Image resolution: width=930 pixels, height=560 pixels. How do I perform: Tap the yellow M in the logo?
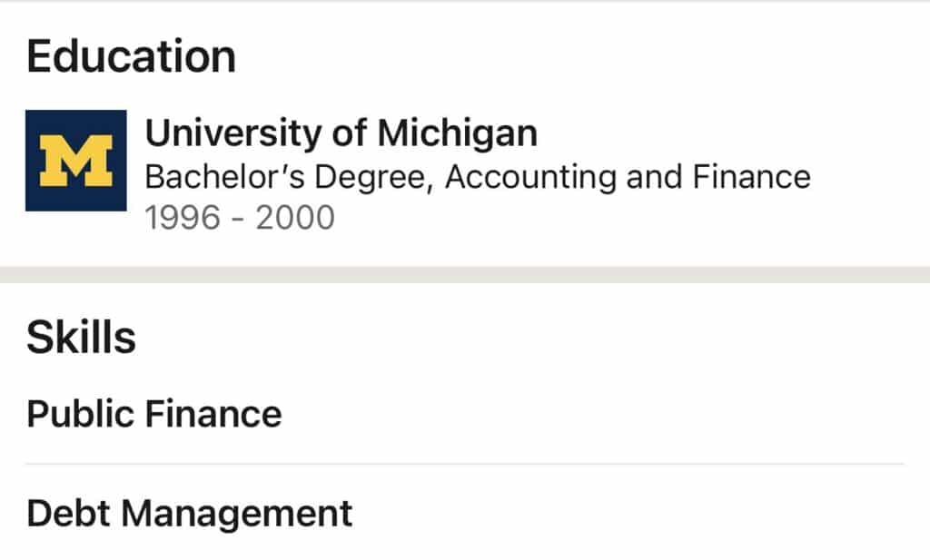[x=76, y=161]
